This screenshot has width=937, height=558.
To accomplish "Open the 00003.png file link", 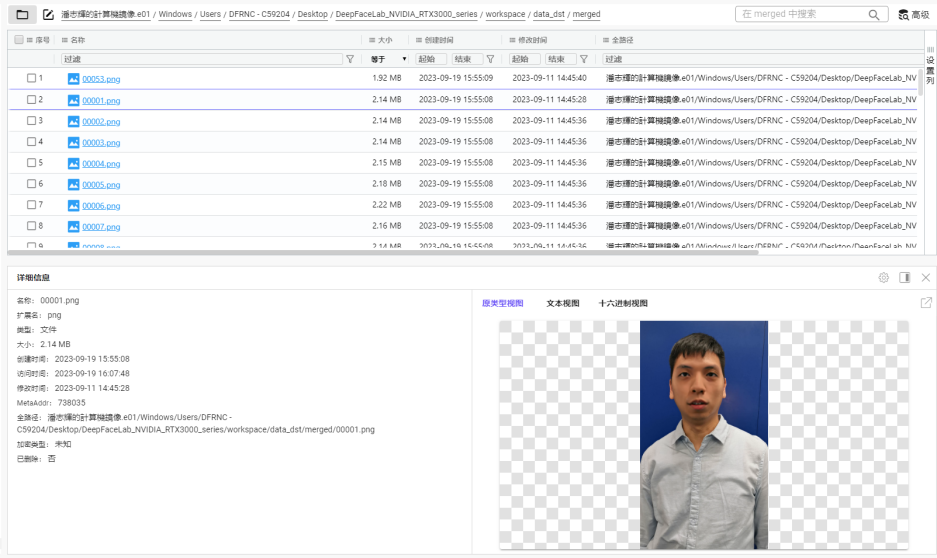I will [101, 142].
